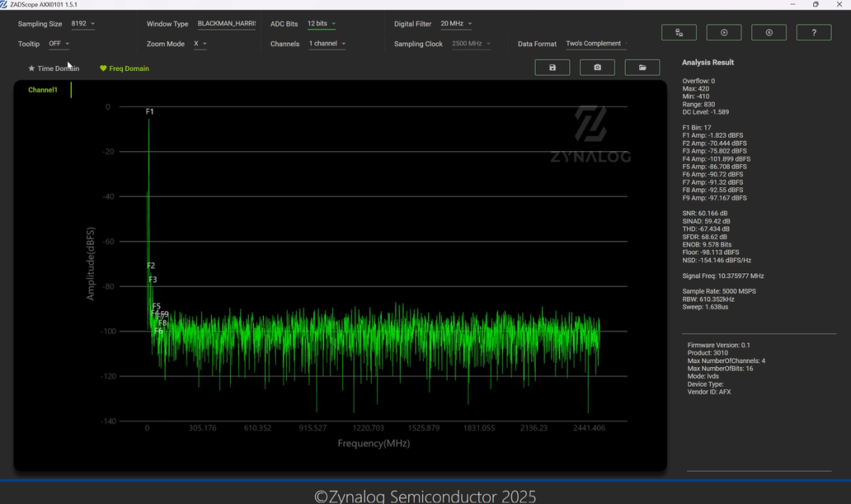Switch to the Time Domain tab

click(x=54, y=69)
